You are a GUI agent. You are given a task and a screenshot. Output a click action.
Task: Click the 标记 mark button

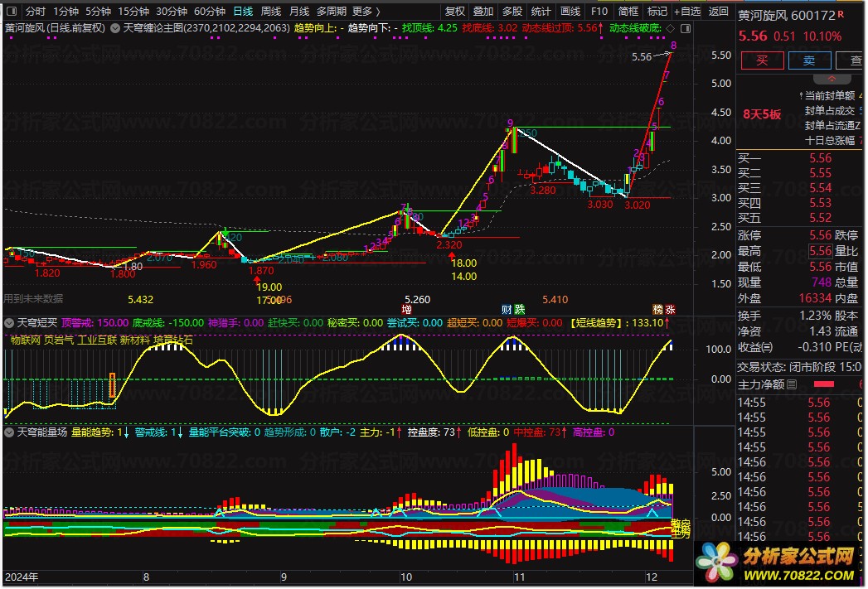[x=657, y=11]
